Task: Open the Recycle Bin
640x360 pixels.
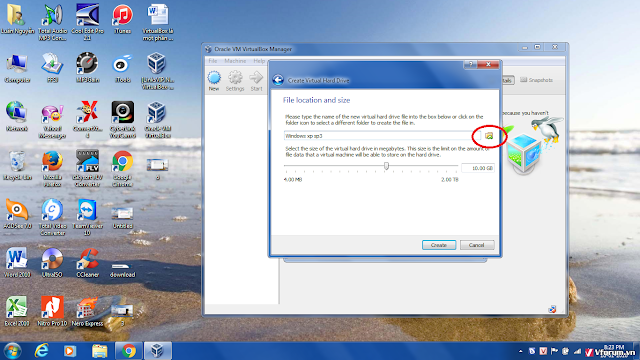Action: pos(17,165)
